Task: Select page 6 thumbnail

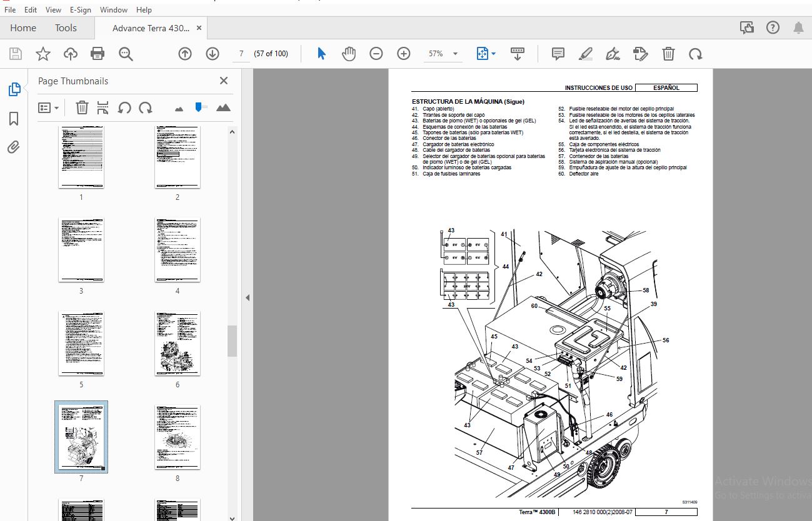Action: coord(178,344)
